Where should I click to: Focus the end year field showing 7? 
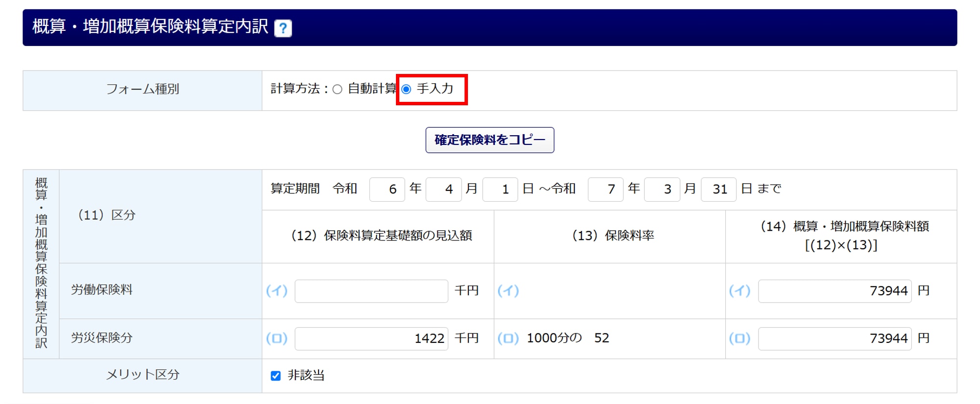coord(606,190)
